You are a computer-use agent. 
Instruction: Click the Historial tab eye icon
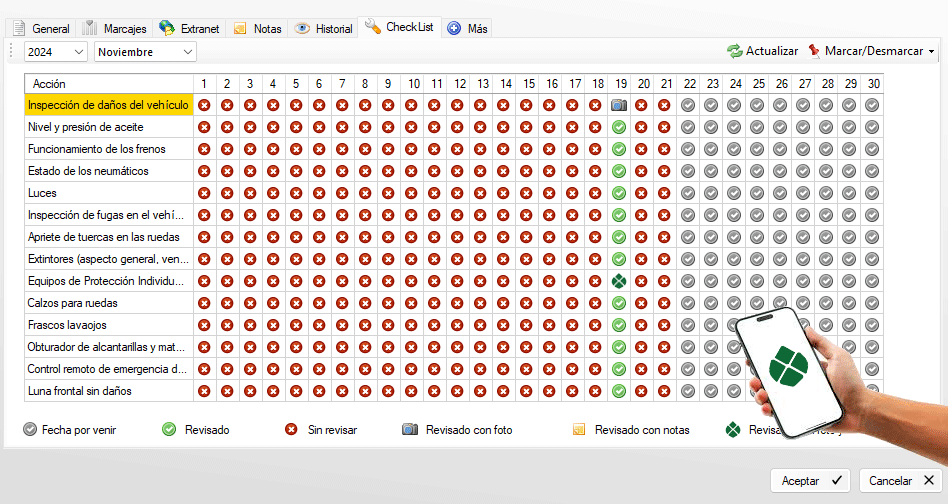(302, 29)
